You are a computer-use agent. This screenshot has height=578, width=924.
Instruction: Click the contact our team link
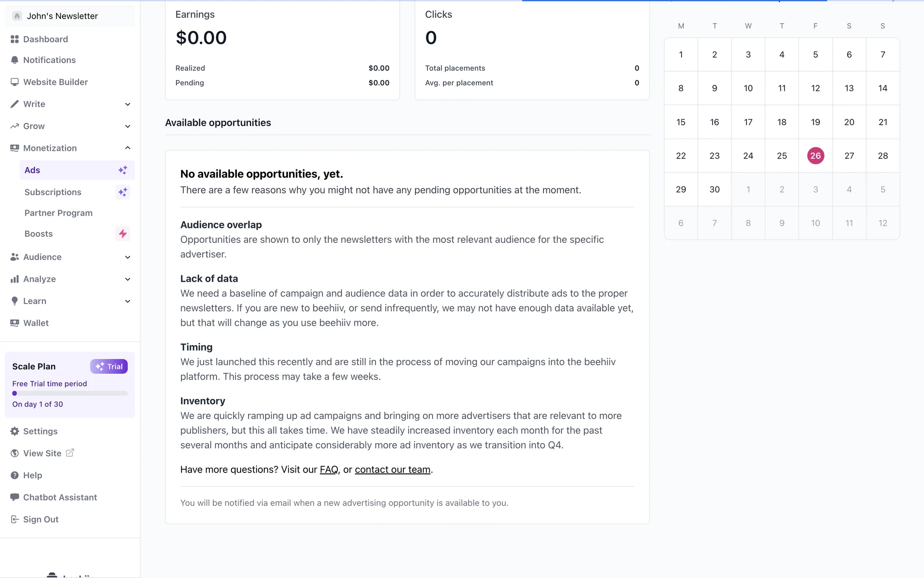pos(392,470)
